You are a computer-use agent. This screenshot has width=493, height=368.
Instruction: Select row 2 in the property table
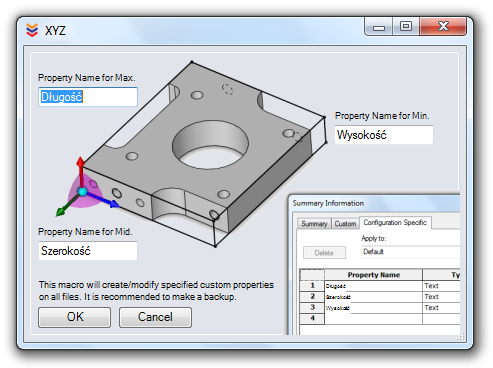380,297
